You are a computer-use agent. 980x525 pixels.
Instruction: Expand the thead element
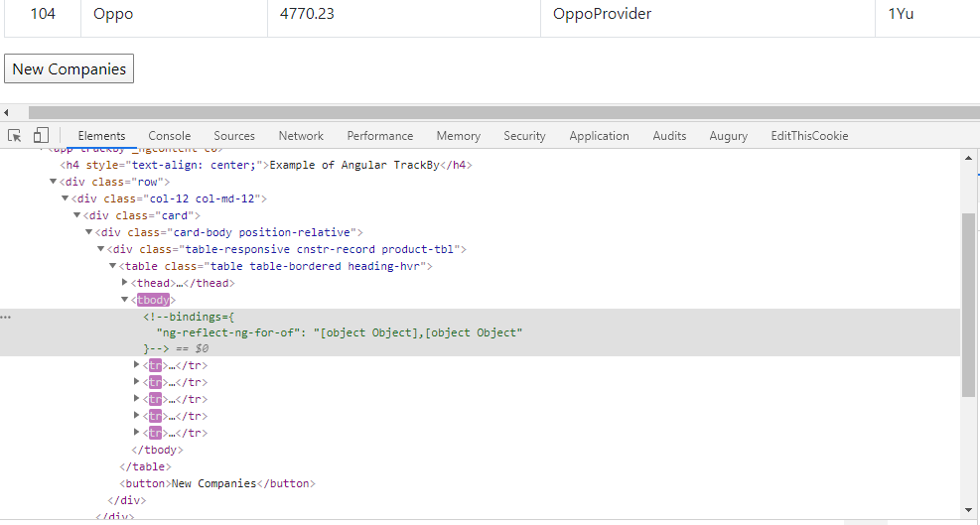[x=125, y=283]
